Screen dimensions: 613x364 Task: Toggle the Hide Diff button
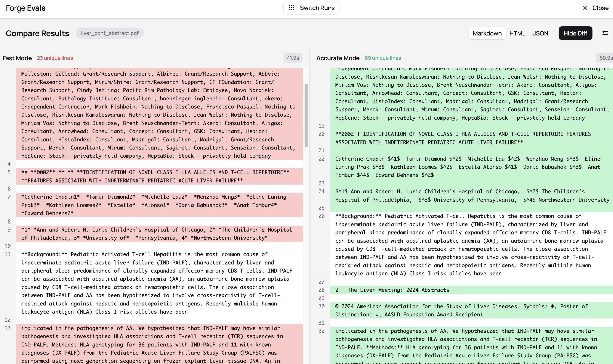coord(575,33)
